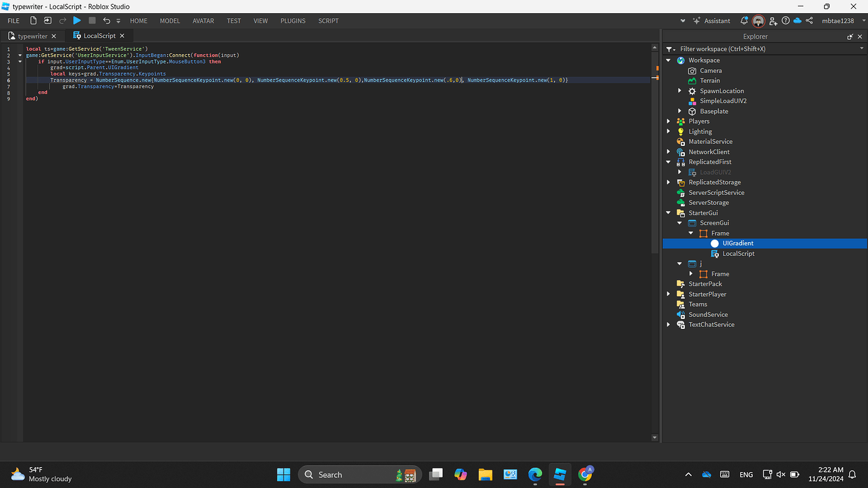Expand the Baseplate item arrow
Screen dimensions: 868x488
tap(680, 111)
